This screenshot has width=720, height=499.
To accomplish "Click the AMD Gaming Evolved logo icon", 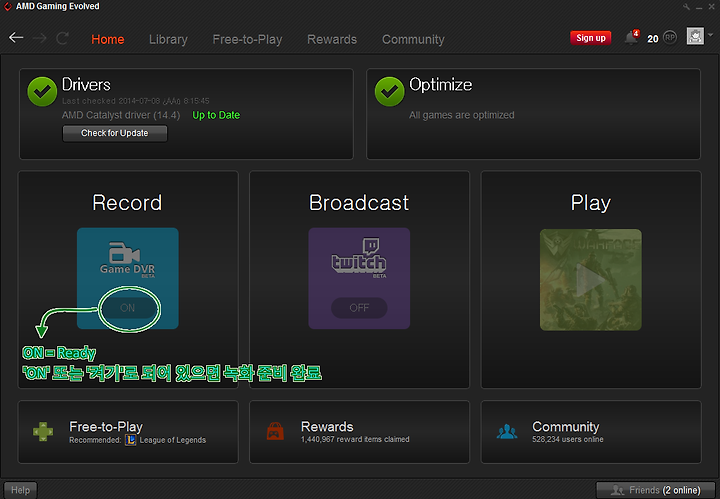I will coord(7,6).
